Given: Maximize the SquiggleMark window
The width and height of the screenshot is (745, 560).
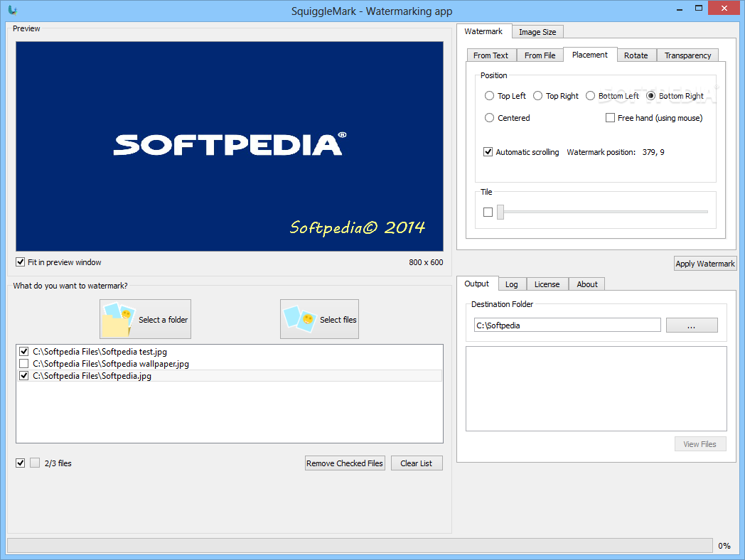Looking at the screenshot, I should (699, 8).
